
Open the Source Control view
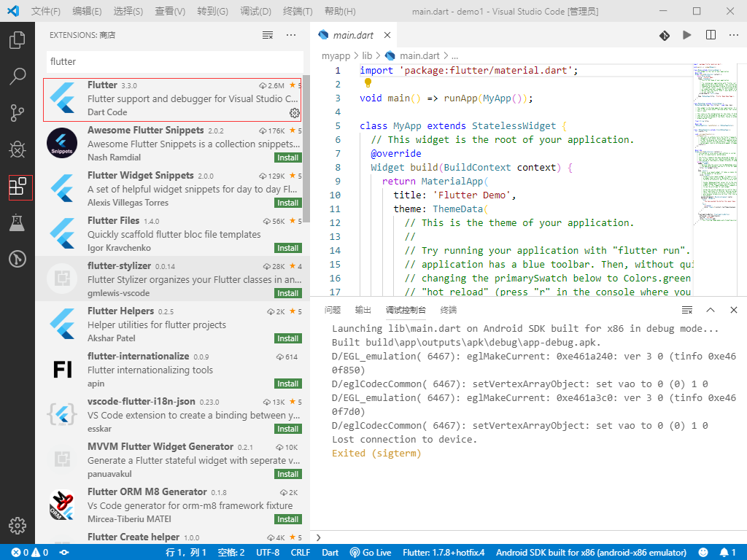(x=18, y=112)
